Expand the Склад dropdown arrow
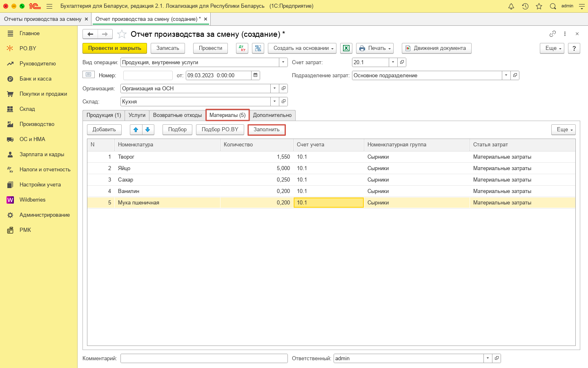Viewport: 588px width, 368px height. (x=275, y=101)
